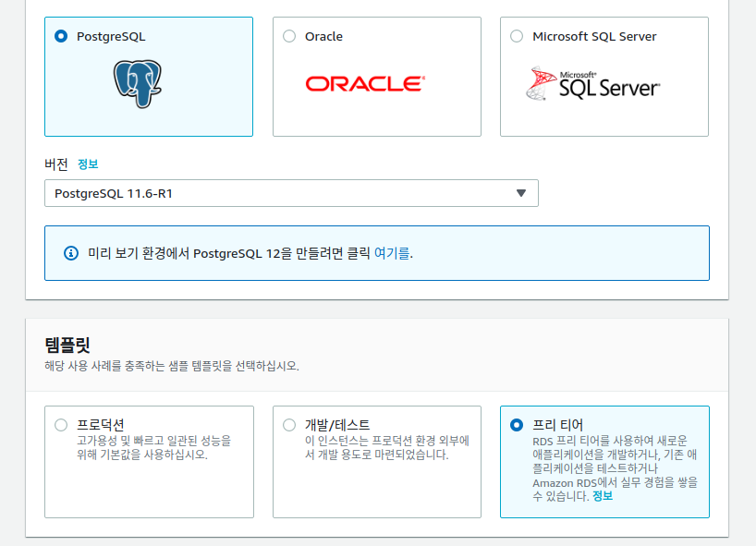
Task: Click the red Oracle logo
Action: coord(365,84)
